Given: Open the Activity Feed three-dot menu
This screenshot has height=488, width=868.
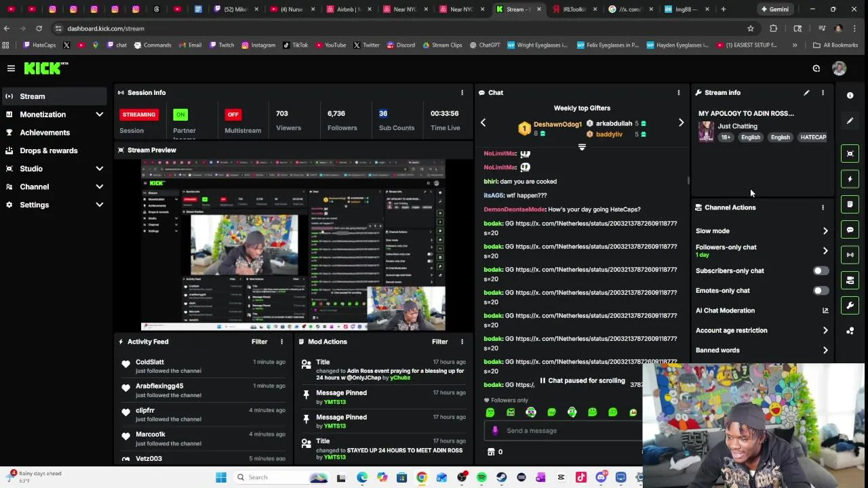Looking at the screenshot, I should click(281, 342).
